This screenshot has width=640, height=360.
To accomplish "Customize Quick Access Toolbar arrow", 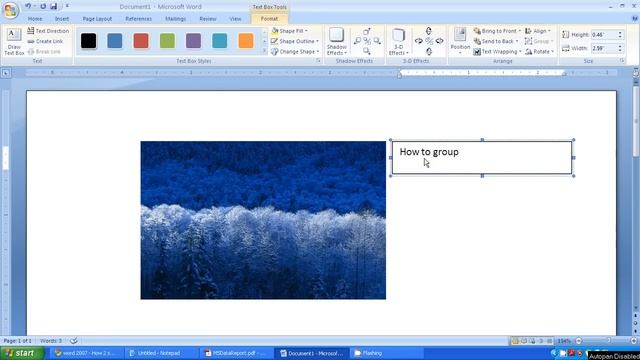I will [x=67, y=6].
